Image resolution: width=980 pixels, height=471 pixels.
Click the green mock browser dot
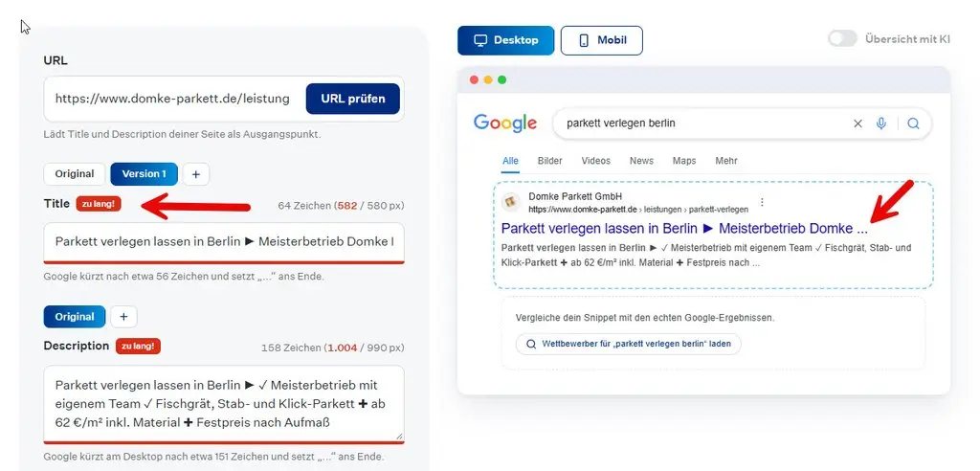[x=501, y=80]
